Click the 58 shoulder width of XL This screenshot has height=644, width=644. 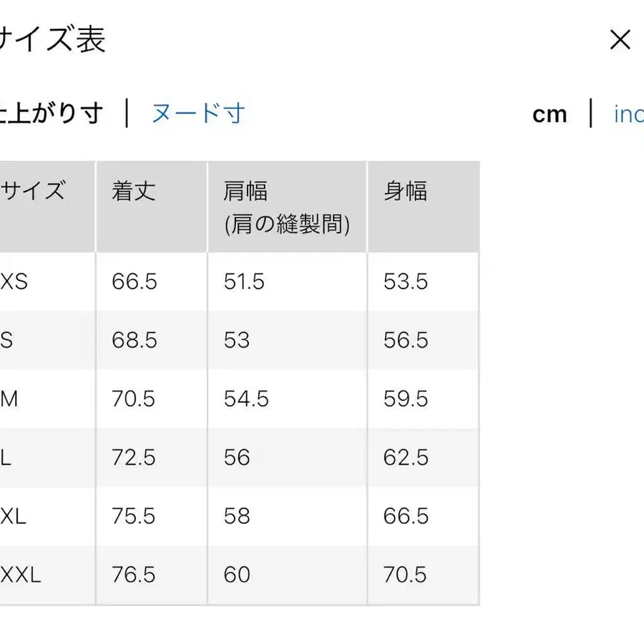235,516
